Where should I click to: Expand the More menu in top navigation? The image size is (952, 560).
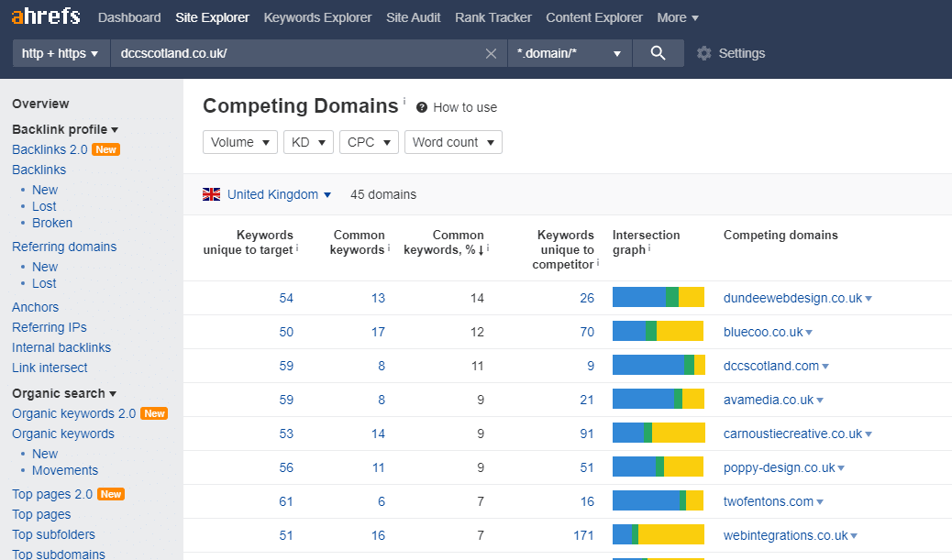678,17
